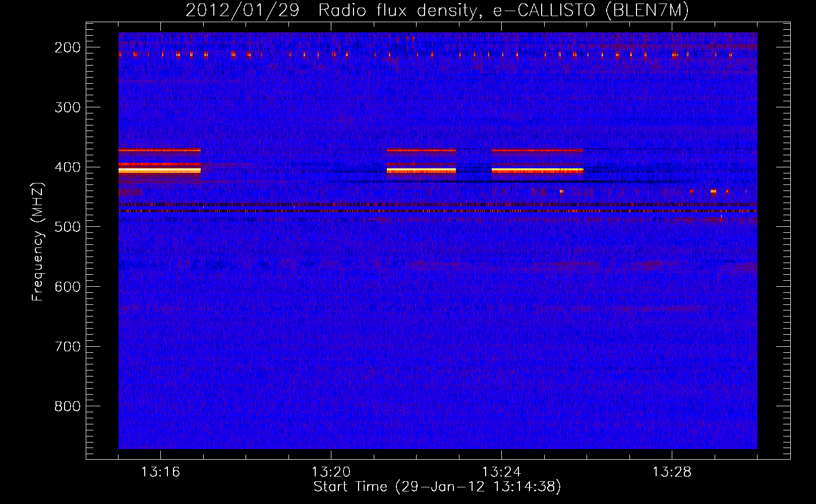Image resolution: width=816 pixels, height=504 pixels.
Task: Click the bright burst band after 13:24
Action: click(x=538, y=171)
